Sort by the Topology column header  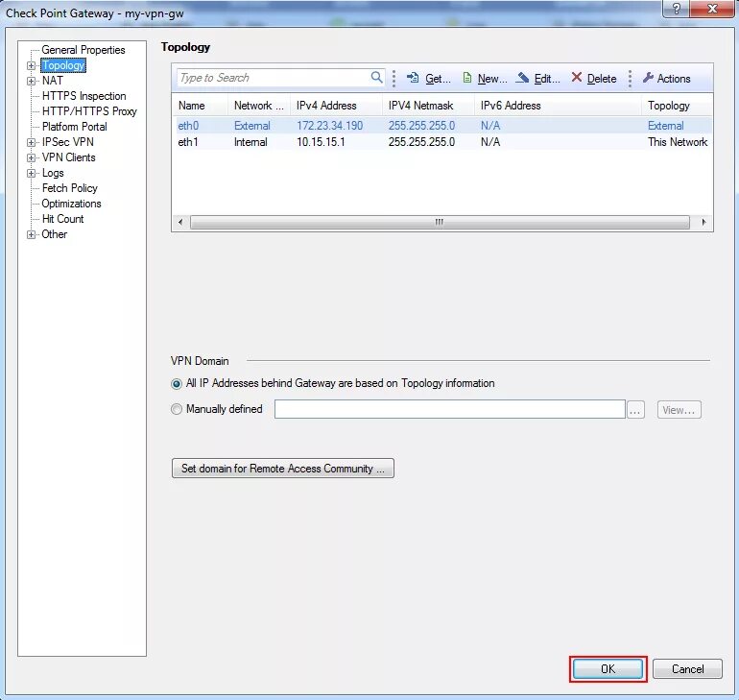pos(677,106)
